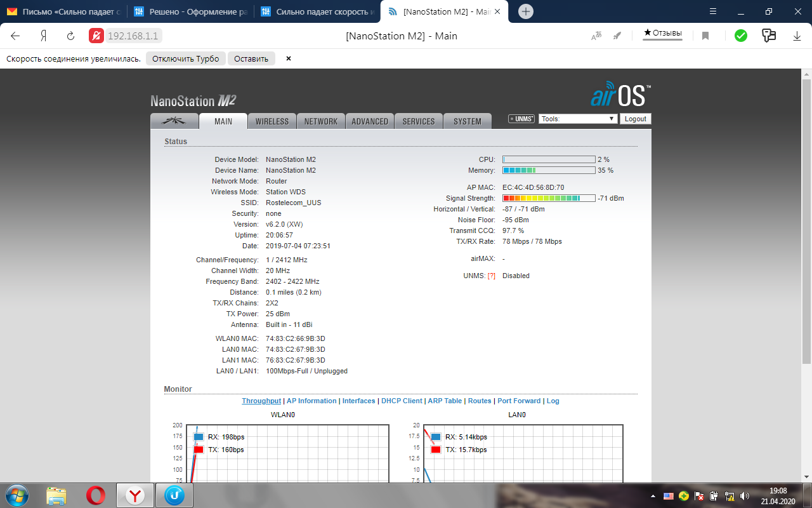Click the Memory usage bar

pos(549,170)
